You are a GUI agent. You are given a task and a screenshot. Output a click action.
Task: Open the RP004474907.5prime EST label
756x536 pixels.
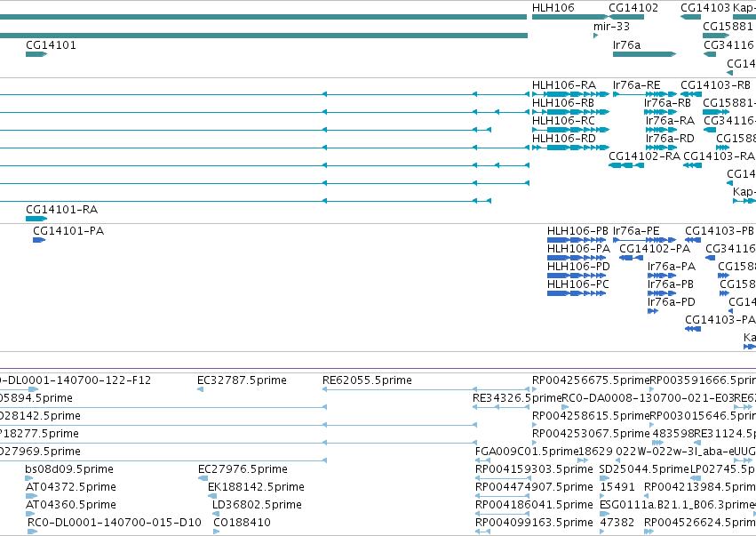(x=534, y=487)
